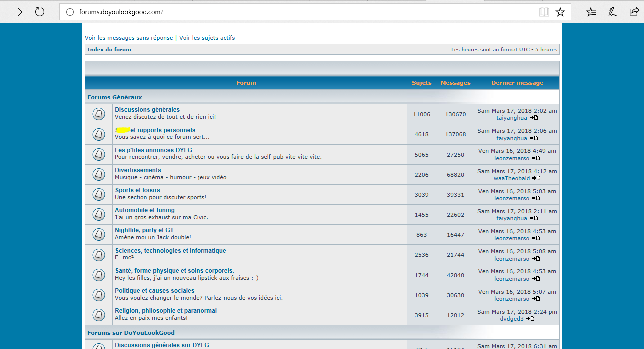This screenshot has width=644, height=349.
Task: Click forum icon beside Nightlife, party et GT
Action: [99, 235]
